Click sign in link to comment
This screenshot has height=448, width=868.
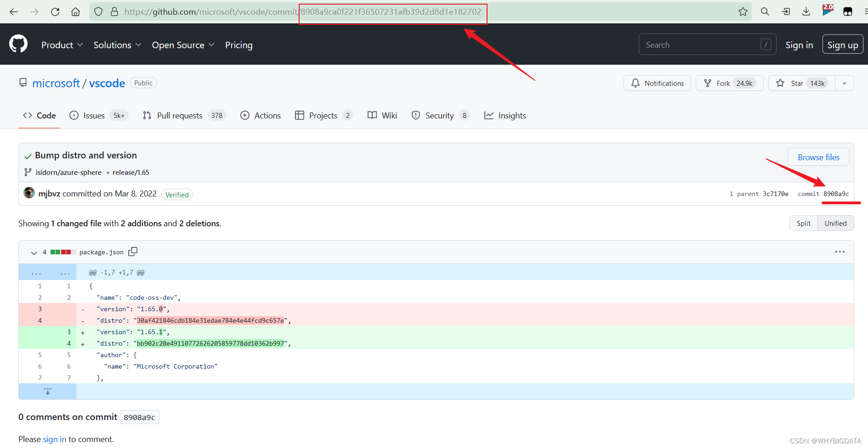click(x=55, y=439)
